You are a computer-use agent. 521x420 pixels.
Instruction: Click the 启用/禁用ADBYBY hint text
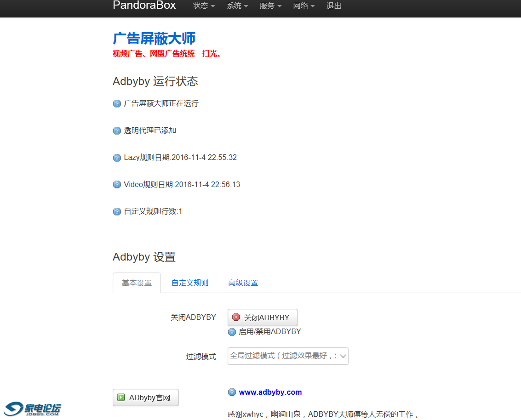tap(270, 332)
